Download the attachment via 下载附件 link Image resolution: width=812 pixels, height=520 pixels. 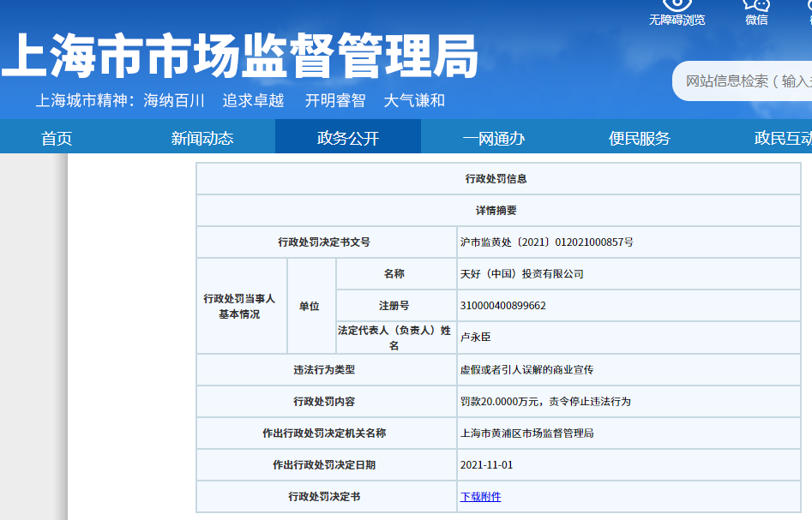[480, 497]
